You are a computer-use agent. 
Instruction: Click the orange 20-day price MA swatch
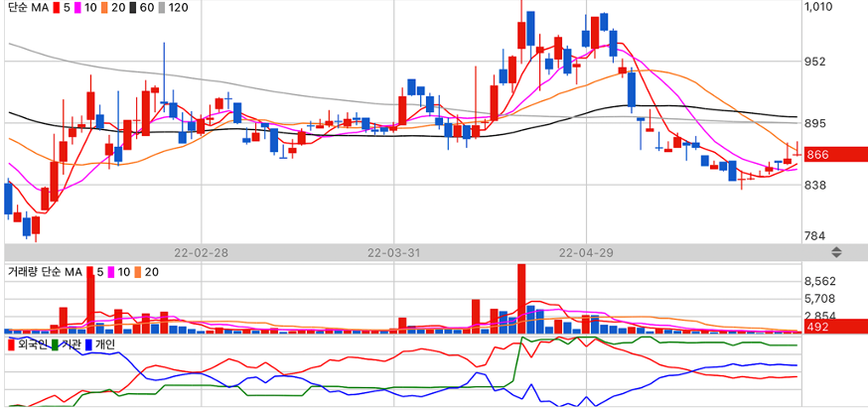[x=104, y=8]
